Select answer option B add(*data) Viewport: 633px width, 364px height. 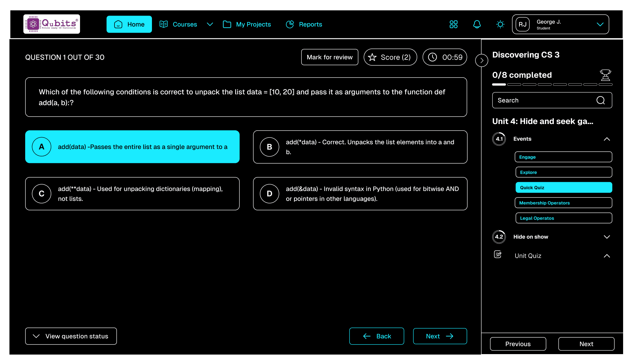(360, 147)
